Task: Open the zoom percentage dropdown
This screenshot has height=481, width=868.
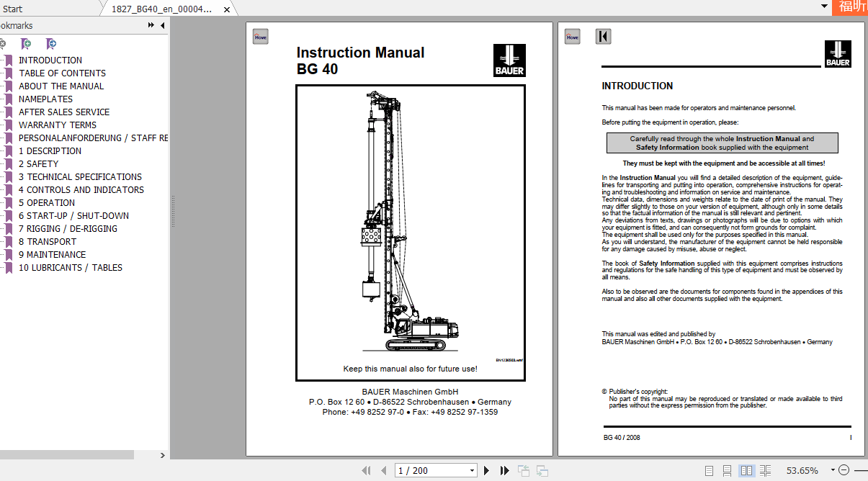Action: [832, 470]
